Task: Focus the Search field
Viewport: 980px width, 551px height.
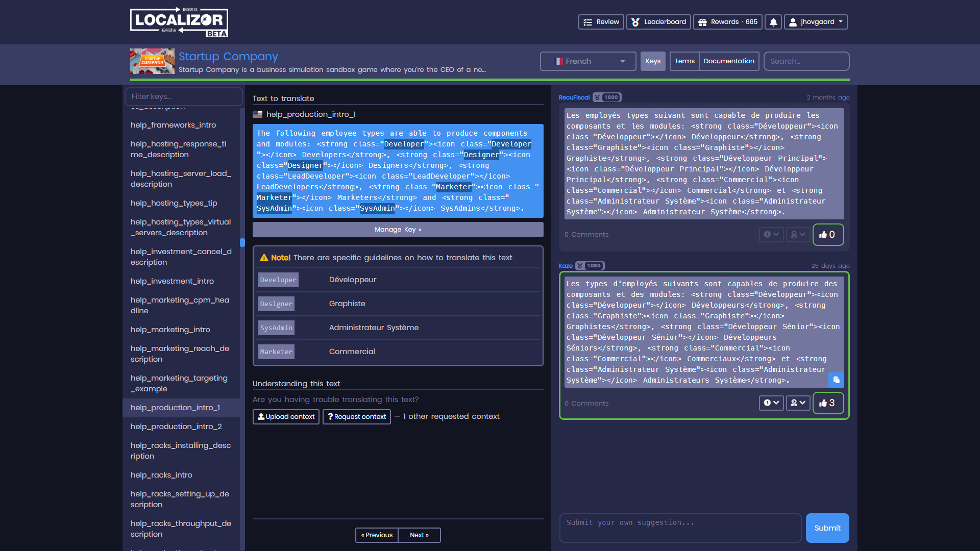Action: pyautogui.click(x=806, y=61)
